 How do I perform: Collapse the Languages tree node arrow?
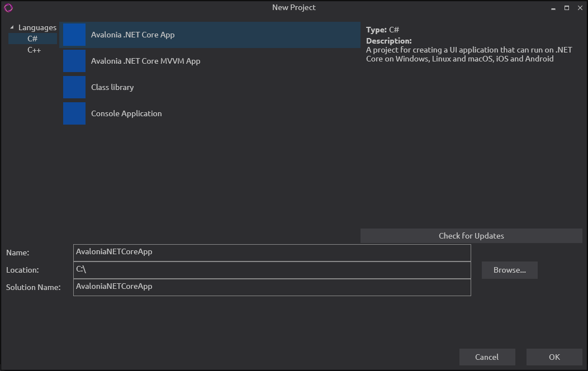coord(12,27)
